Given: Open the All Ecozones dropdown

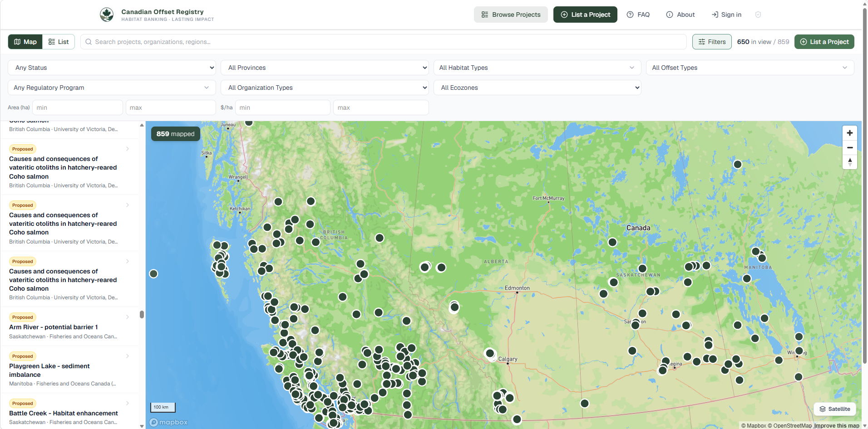Looking at the screenshot, I should pyautogui.click(x=537, y=88).
